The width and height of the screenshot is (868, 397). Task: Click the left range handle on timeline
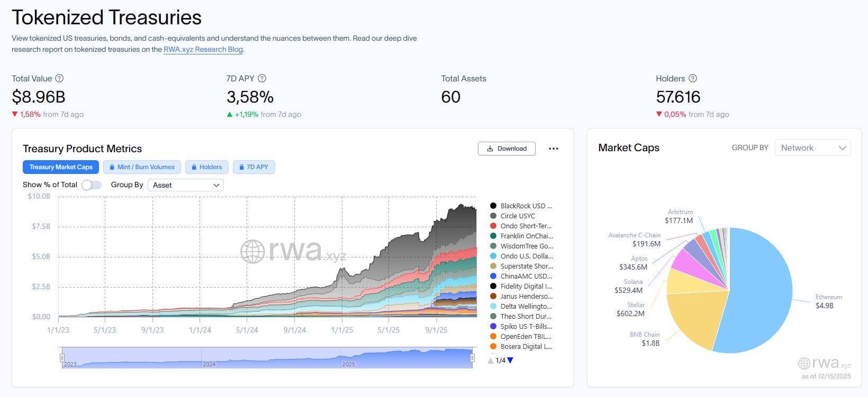[62, 358]
